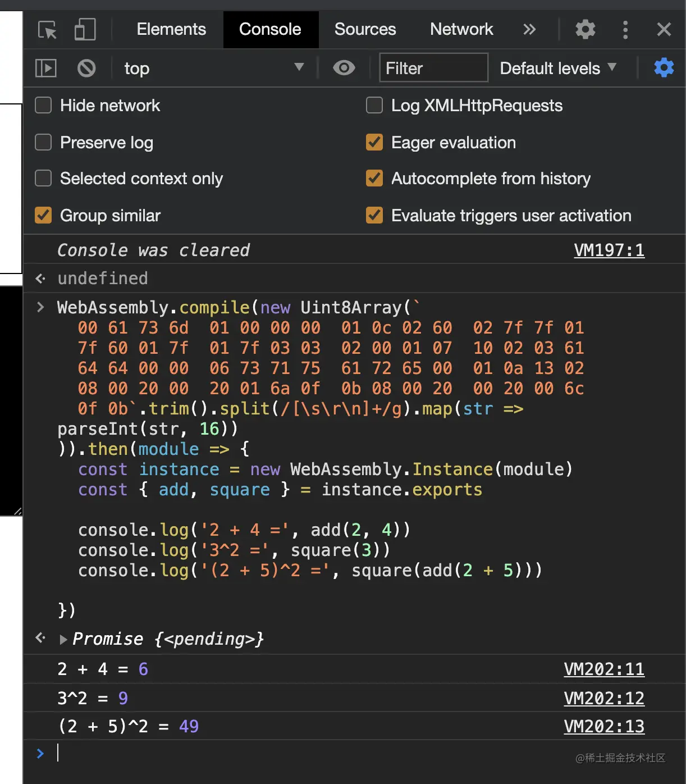Create a live expression with the eye icon
This screenshot has width=686, height=784.
(344, 67)
